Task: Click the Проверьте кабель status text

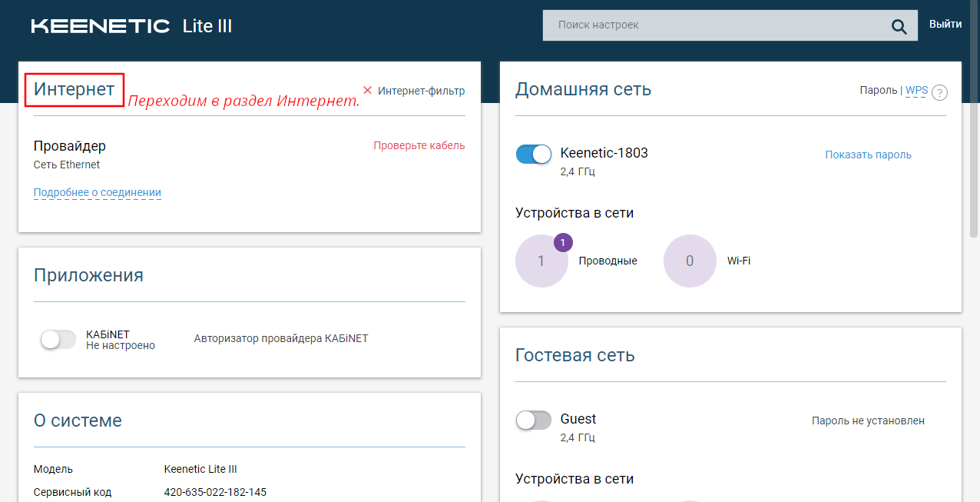Action: 419,145
